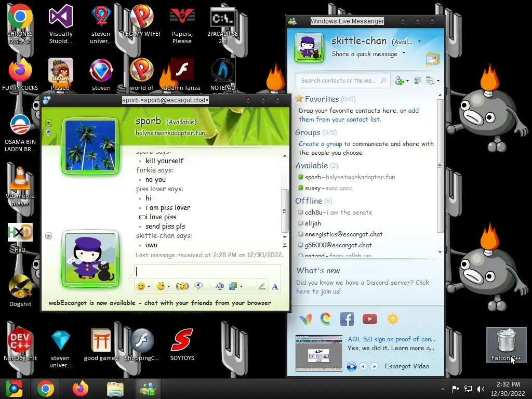Open the wink picker in chat window
The width and height of the screenshot is (532, 399).
161,286
